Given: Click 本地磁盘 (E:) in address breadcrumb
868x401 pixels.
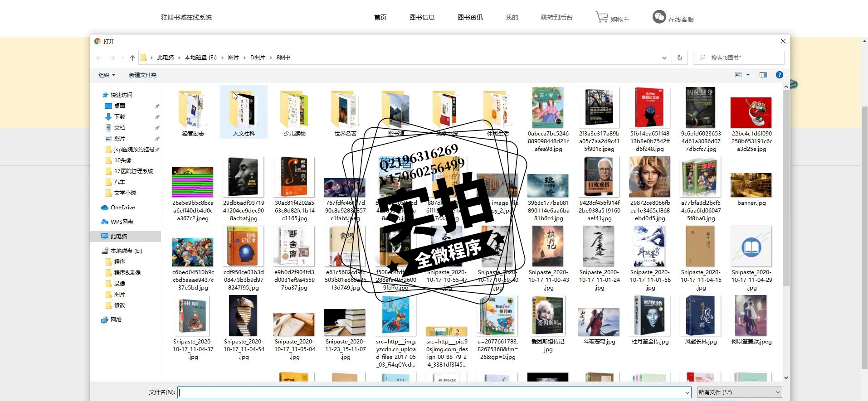Looking at the screenshot, I should [201, 58].
